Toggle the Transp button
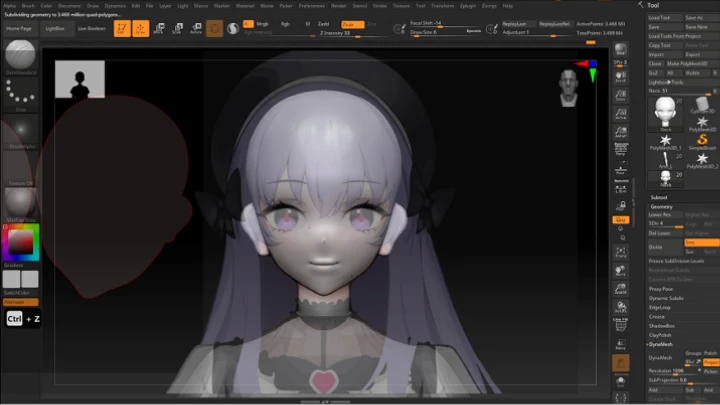The height and width of the screenshot is (405, 720). [620, 344]
